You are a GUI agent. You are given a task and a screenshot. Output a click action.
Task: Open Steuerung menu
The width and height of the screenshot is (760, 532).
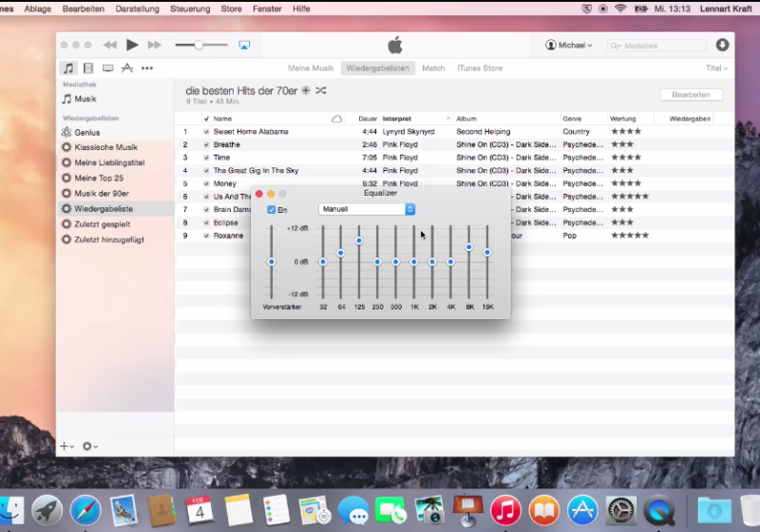pos(190,9)
